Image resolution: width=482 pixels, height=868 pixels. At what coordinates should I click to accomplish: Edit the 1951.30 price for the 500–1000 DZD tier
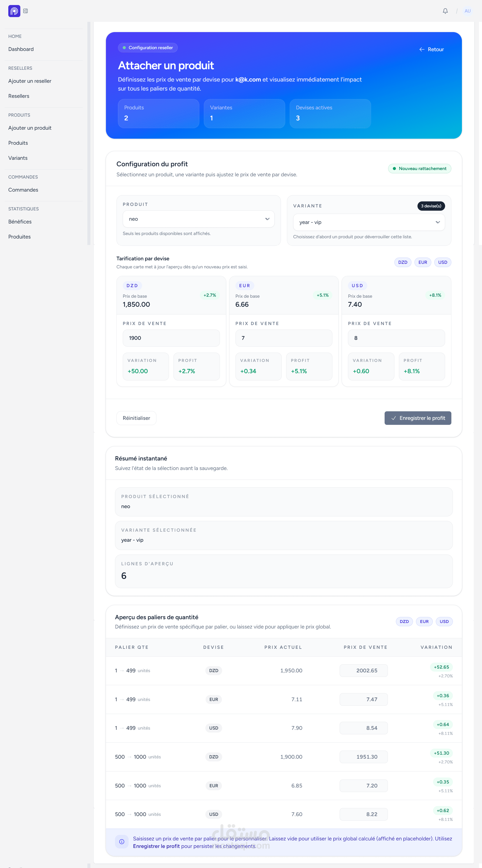point(364,757)
